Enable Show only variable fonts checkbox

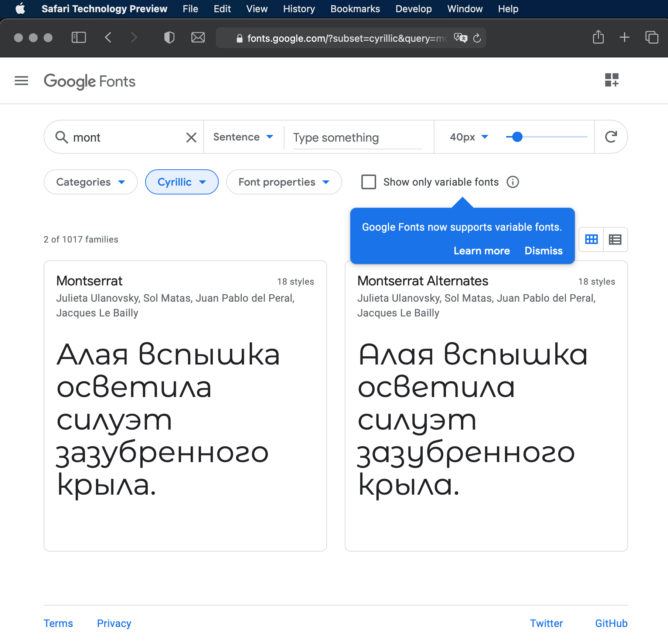369,182
